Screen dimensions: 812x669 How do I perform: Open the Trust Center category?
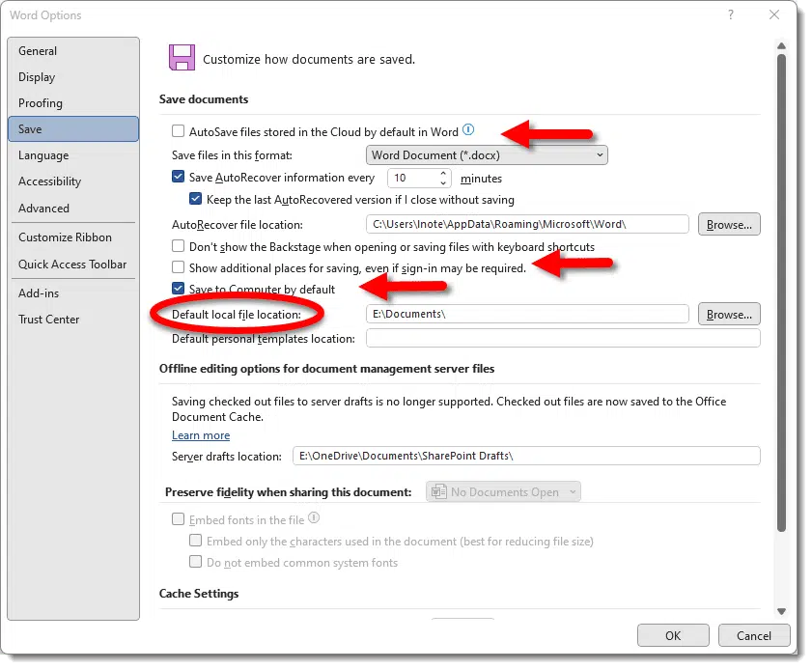tap(73, 320)
